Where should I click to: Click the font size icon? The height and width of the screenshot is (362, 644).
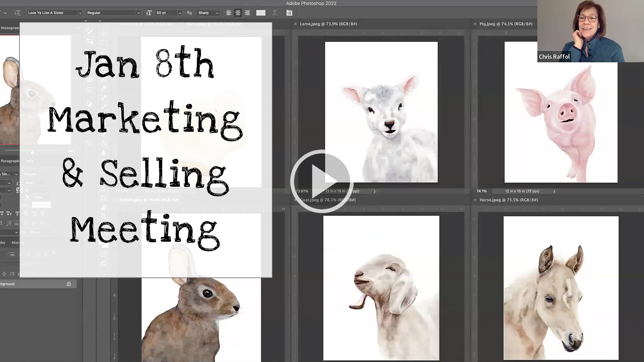point(149,13)
